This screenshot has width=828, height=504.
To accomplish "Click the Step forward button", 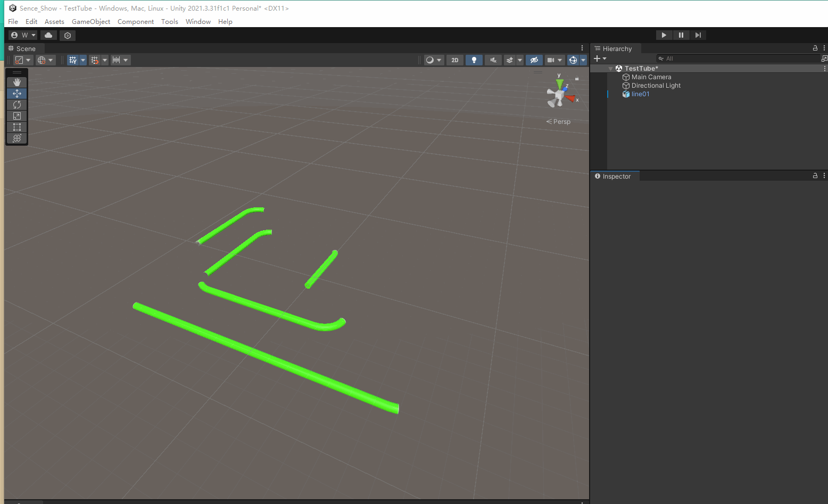I will pyautogui.click(x=698, y=35).
